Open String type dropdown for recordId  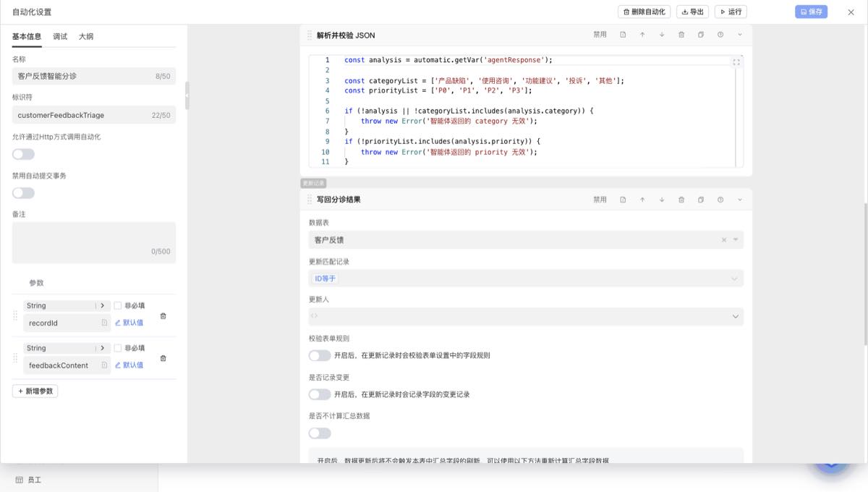(x=67, y=306)
